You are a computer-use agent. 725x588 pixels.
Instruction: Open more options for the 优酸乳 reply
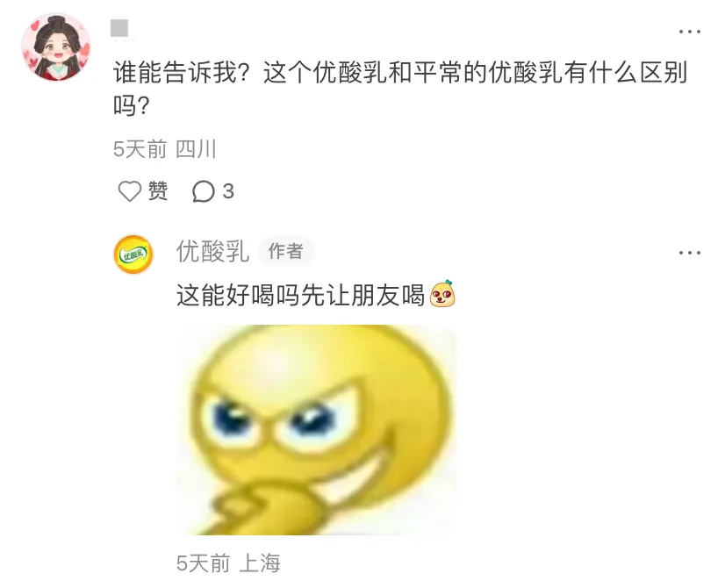(689, 253)
